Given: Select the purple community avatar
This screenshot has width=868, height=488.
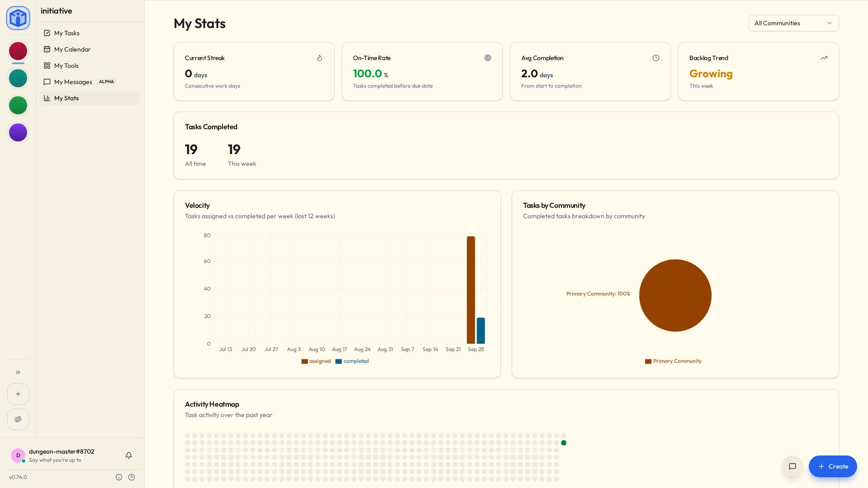Looking at the screenshot, I should coord(18,132).
